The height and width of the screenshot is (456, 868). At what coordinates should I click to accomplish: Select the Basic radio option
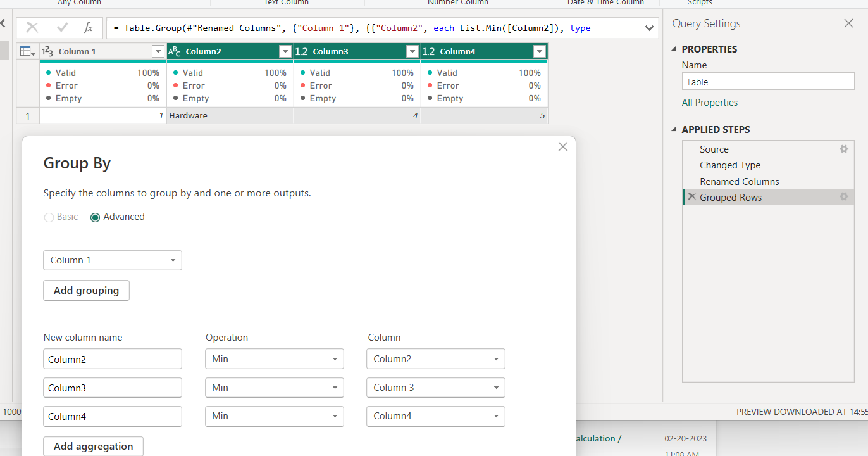(x=49, y=217)
